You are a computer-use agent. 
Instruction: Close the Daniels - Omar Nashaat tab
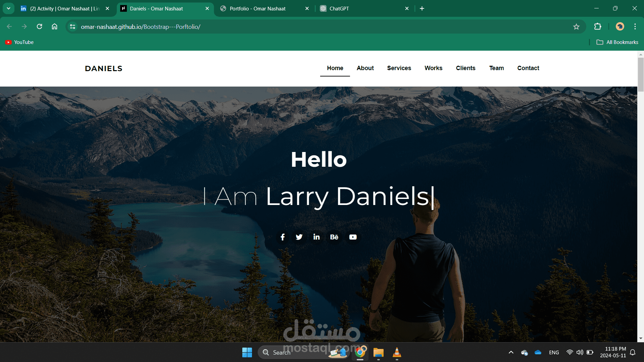point(207,8)
